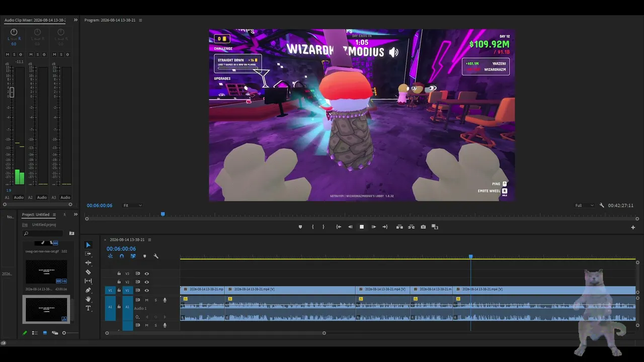Click the blue timeline playhead timecode 00:06:00:06
Image resolution: width=644 pixels, height=362 pixels.
click(121, 249)
